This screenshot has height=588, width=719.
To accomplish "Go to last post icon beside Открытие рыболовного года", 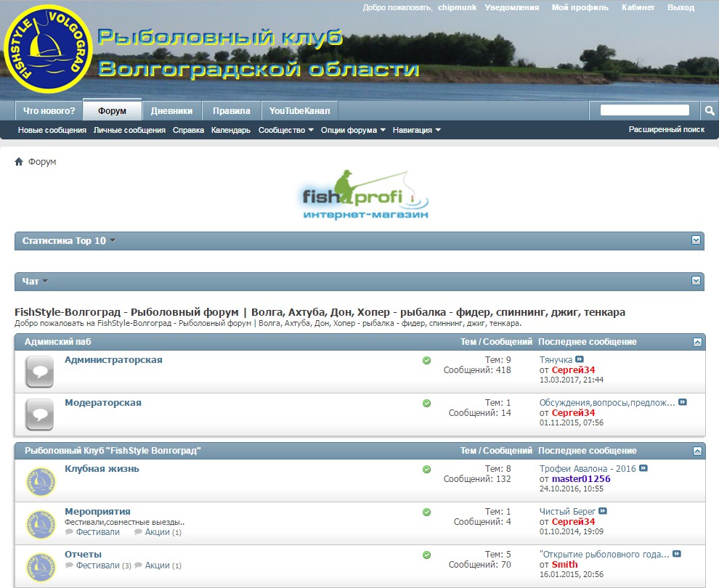I will tap(676, 554).
